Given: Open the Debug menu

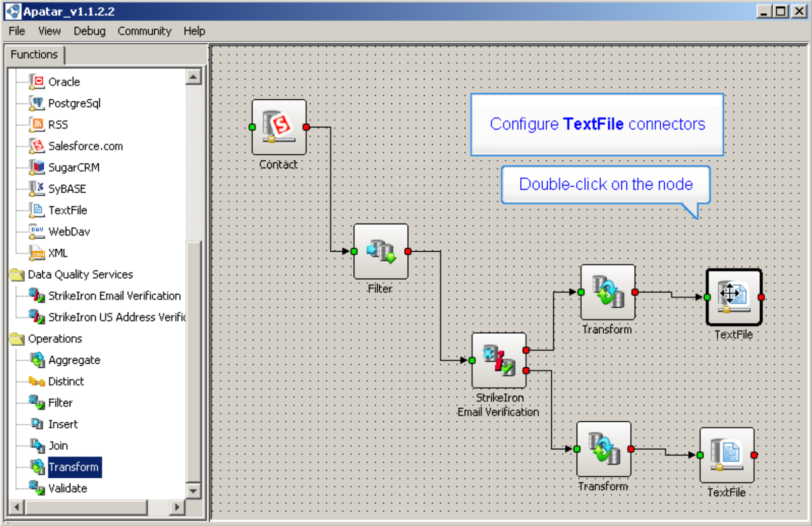Looking at the screenshot, I should click(x=89, y=31).
